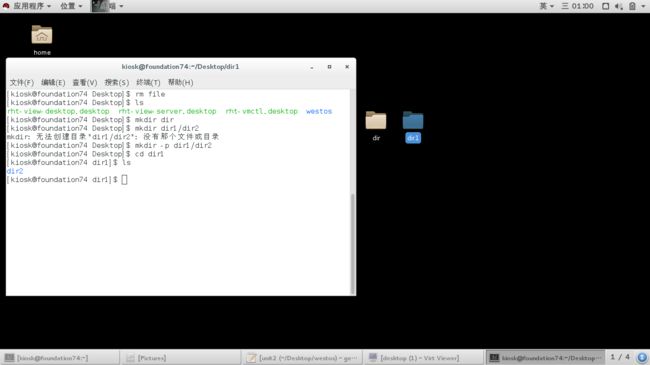Click rht-view-desktop.desktop in ls output
This screenshot has width=650, height=365.
click(x=58, y=111)
